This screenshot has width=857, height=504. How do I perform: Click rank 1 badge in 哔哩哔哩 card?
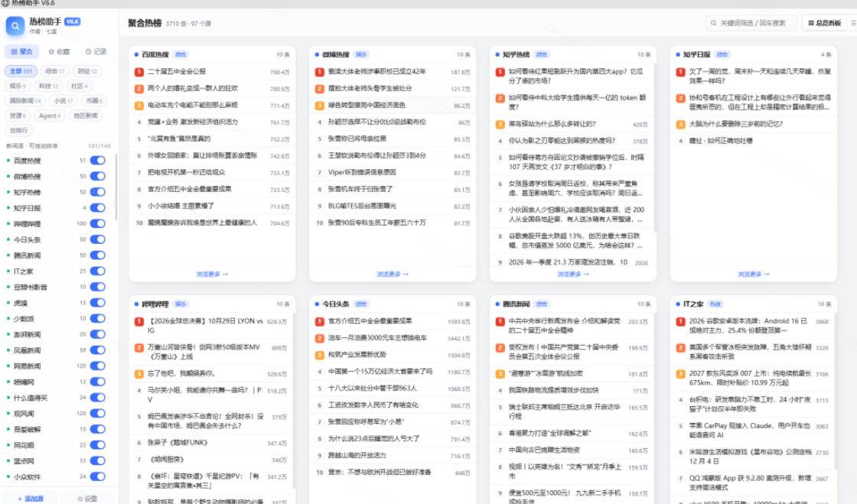coord(139,322)
